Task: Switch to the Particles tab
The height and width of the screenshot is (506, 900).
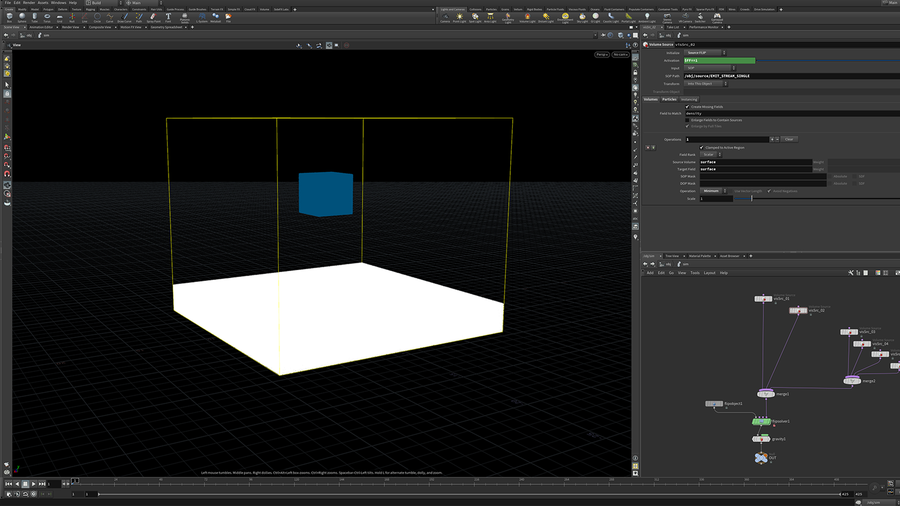Action: [x=669, y=99]
